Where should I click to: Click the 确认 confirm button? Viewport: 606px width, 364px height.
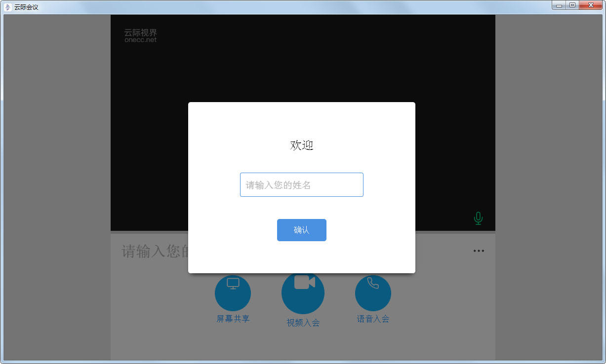(301, 230)
